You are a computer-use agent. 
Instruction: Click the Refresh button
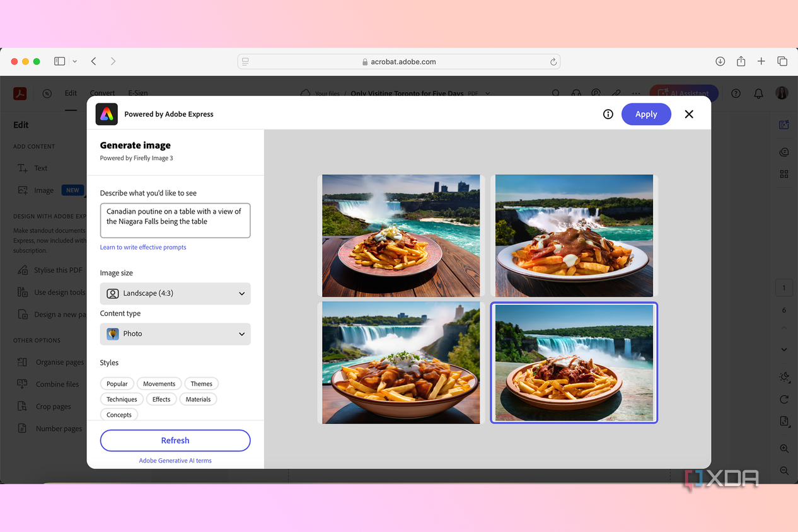tap(175, 441)
